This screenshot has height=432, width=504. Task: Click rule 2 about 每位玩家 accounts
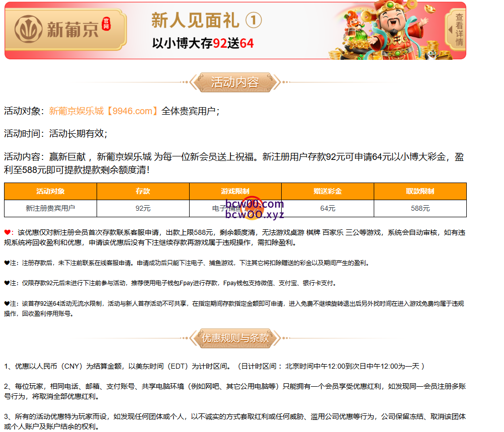coord(235,391)
